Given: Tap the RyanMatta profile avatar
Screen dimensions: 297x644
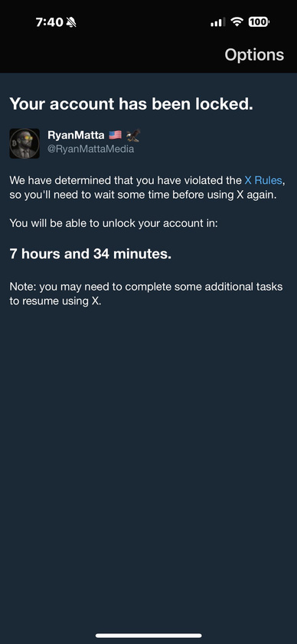Looking at the screenshot, I should pyautogui.click(x=24, y=143).
